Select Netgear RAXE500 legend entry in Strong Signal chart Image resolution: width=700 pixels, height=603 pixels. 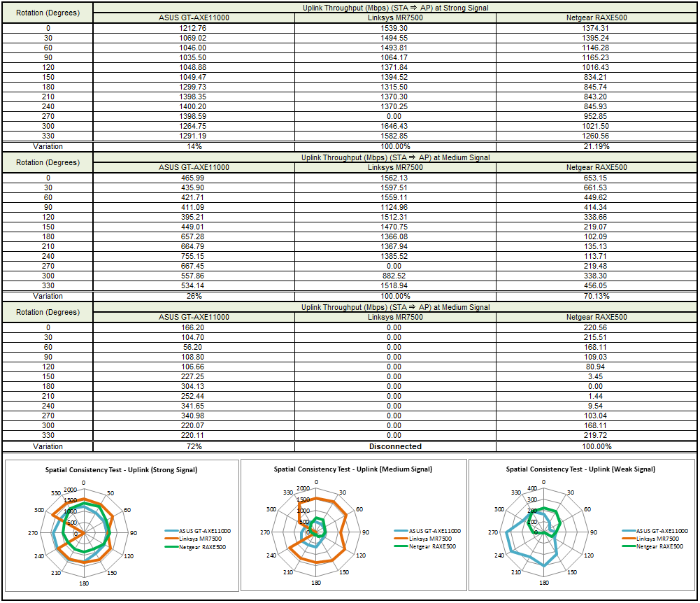pos(196,547)
